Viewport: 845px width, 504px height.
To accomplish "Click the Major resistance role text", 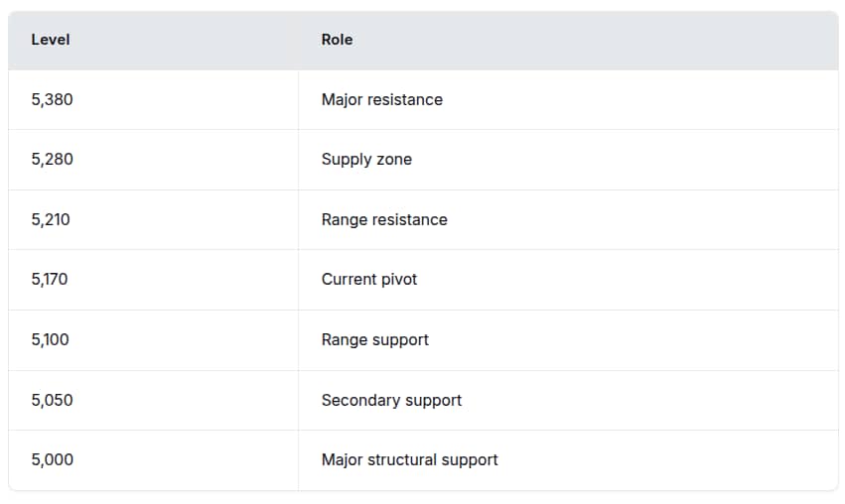I will (x=381, y=99).
